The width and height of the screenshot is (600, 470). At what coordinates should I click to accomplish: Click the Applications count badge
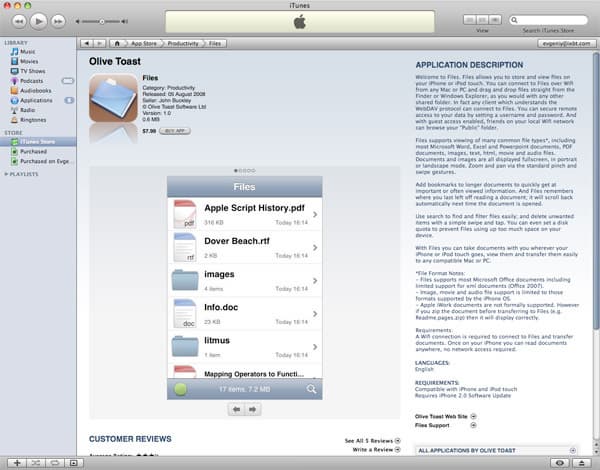click(x=69, y=100)
